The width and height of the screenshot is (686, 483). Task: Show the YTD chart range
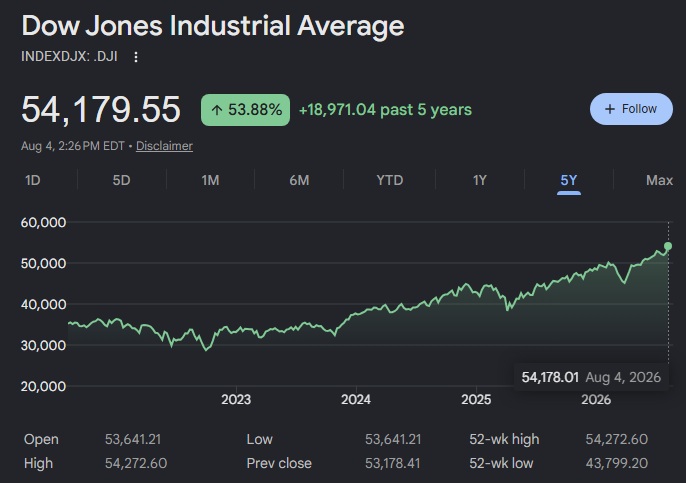[x=390, y=180]
